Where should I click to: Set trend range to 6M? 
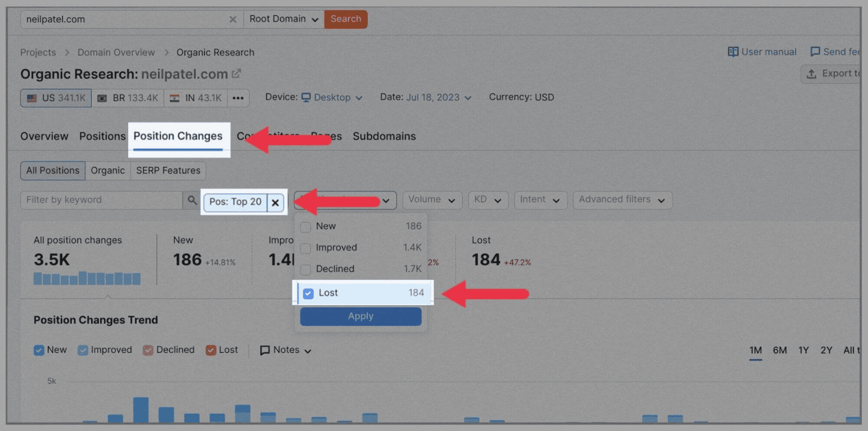[780, 351]
